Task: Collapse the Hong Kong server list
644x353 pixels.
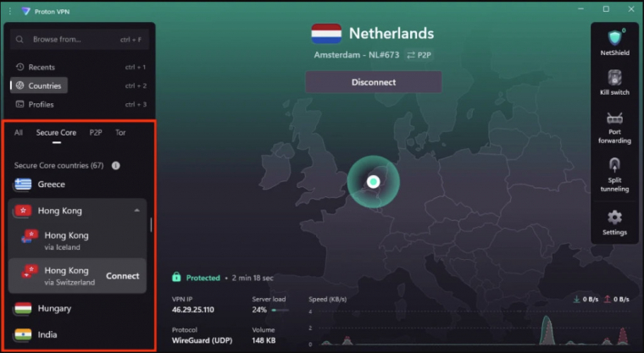Action: coord(137,211)
